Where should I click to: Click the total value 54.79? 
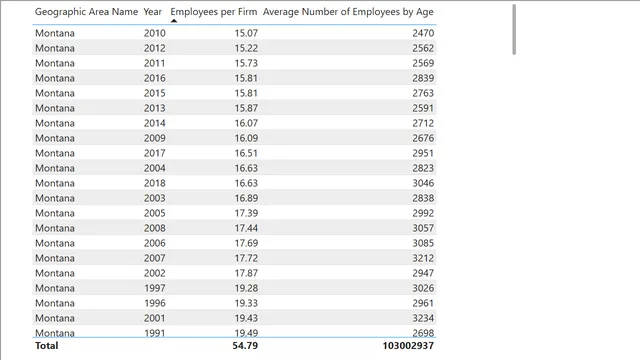(245, 346)
